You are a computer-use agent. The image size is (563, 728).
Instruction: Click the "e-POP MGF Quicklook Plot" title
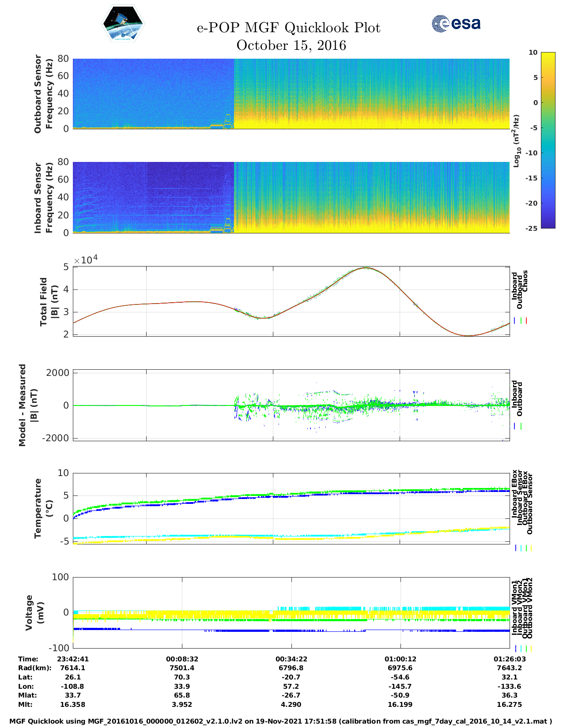click(x=288, y=28)
